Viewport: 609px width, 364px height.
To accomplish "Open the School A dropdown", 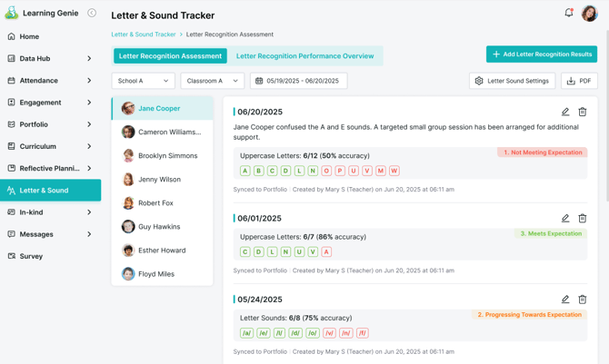I will (x=143, y=81).
